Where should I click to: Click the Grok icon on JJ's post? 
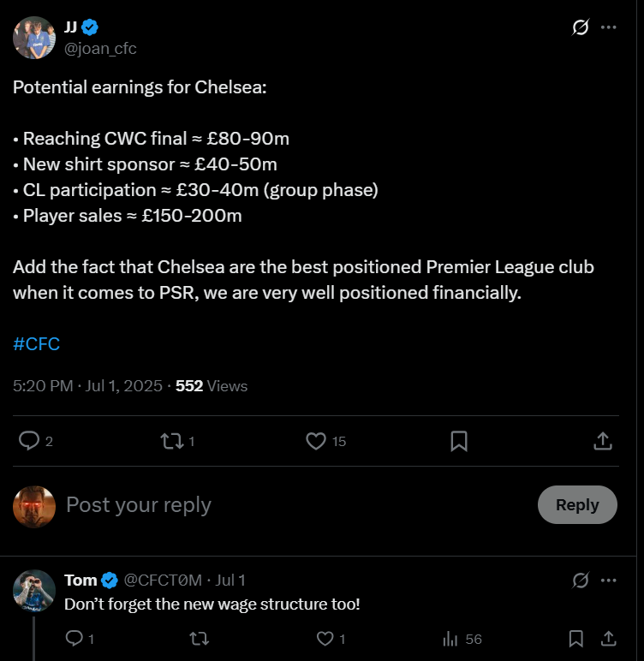(x=581, y=27)
